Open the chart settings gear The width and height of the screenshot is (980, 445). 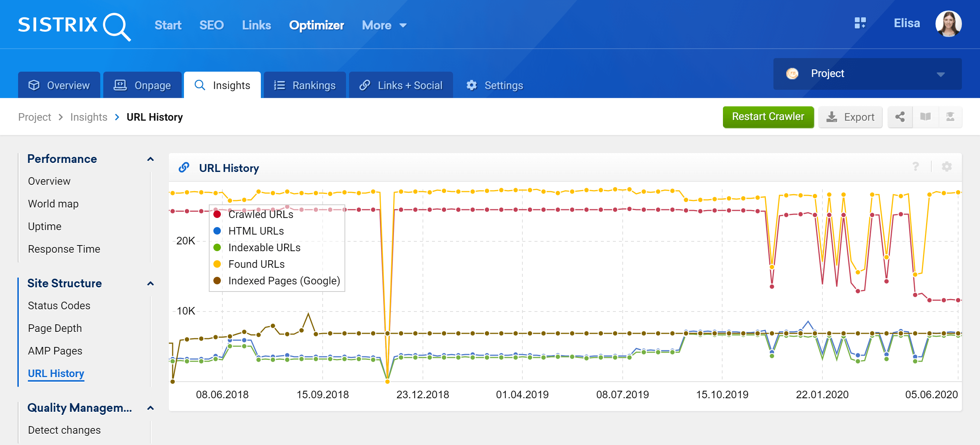(x=947, y=167)
